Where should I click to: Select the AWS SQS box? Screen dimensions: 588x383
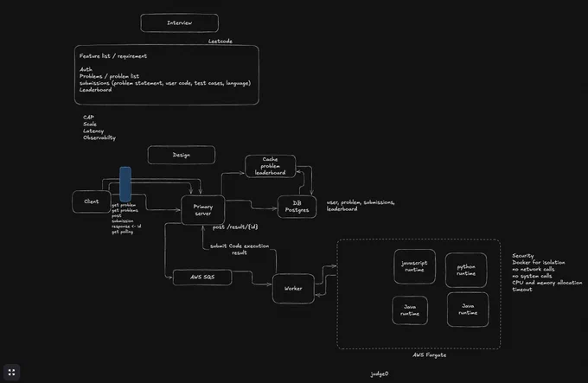tap(202, 278)
